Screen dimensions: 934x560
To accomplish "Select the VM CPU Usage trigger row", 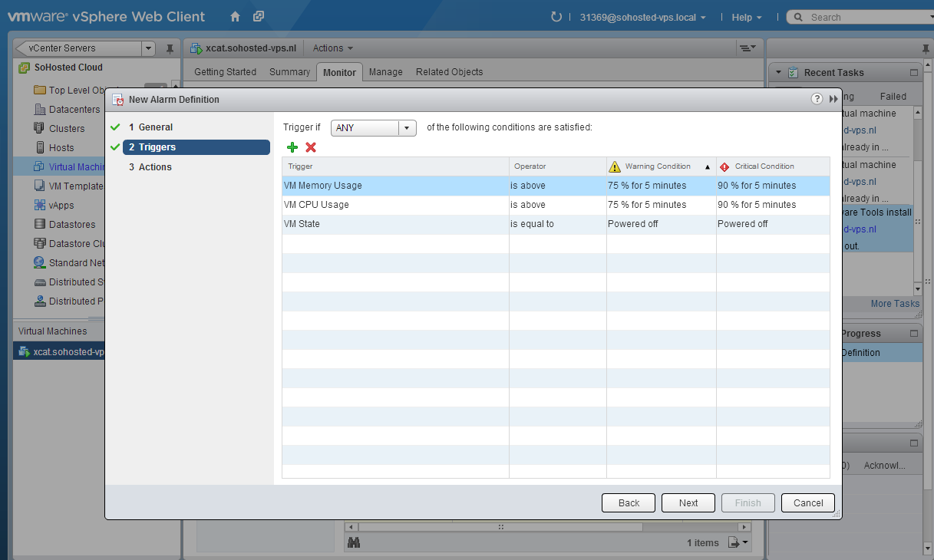I will (x=316, y=205).
